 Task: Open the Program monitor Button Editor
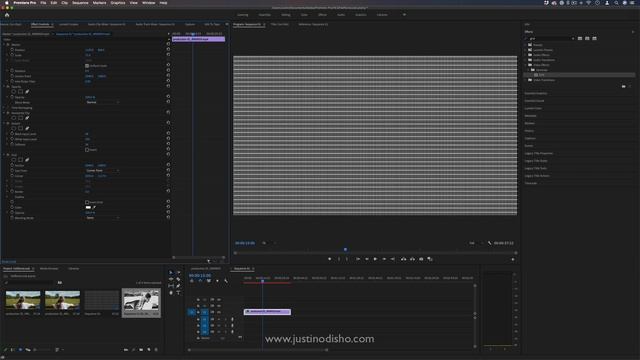[513, 260]
